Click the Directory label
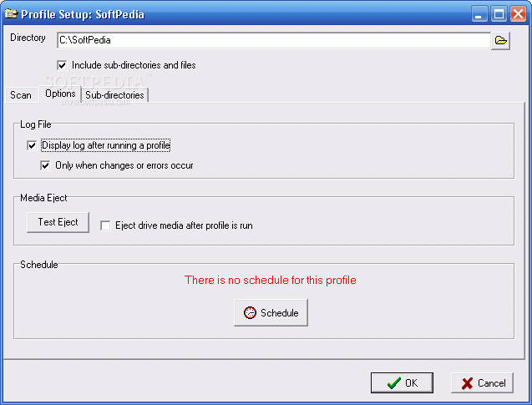 (28, 38)
